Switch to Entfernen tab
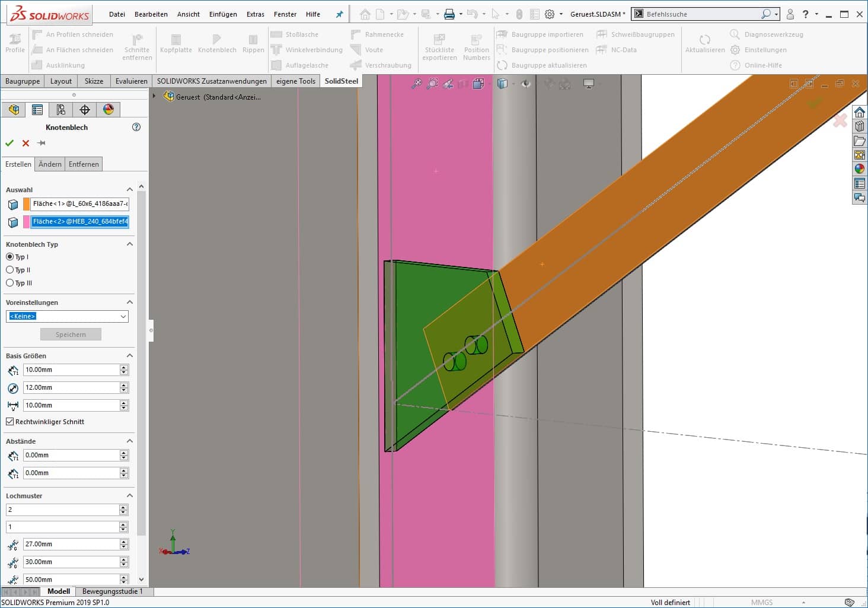868x608 pixels. pyautogui.click(x=84, y=164)
